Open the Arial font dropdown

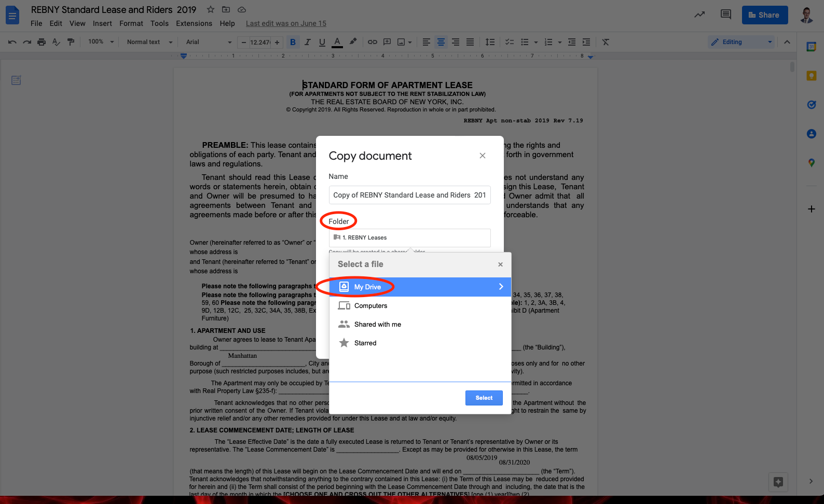click(209, 42)
